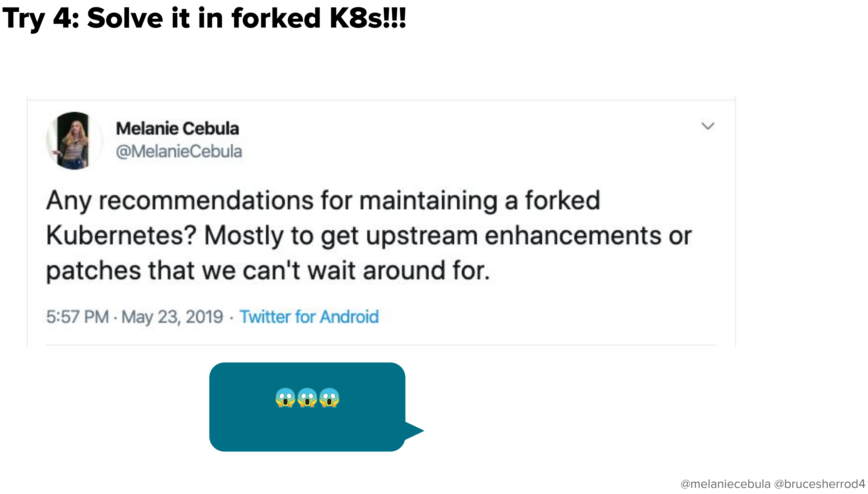868x494 pixels.
Task: Click the "Melanie Cebula" display name
Action: coord(177,128)
